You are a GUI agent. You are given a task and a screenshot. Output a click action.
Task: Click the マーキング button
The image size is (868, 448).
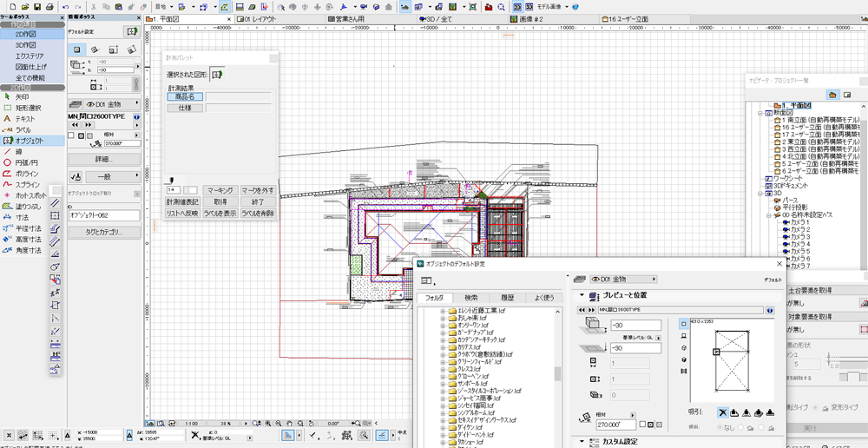coord(220,190)
